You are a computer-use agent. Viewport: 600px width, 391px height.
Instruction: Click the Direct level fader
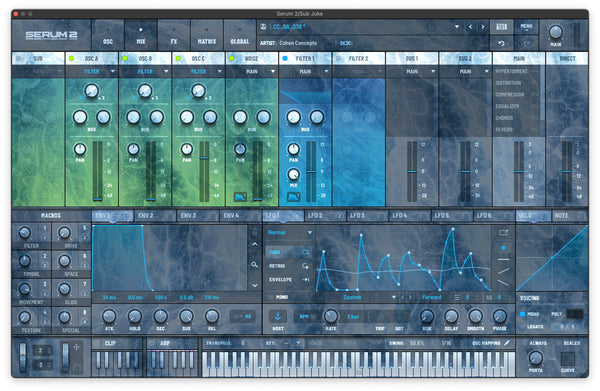click(567, 171)
